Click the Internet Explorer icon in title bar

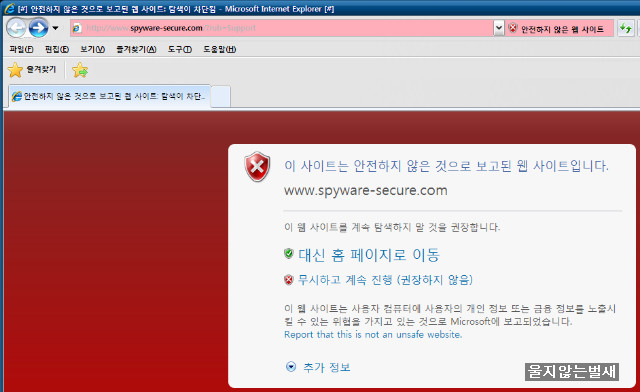pyautogui.click(x=9, y=9)
